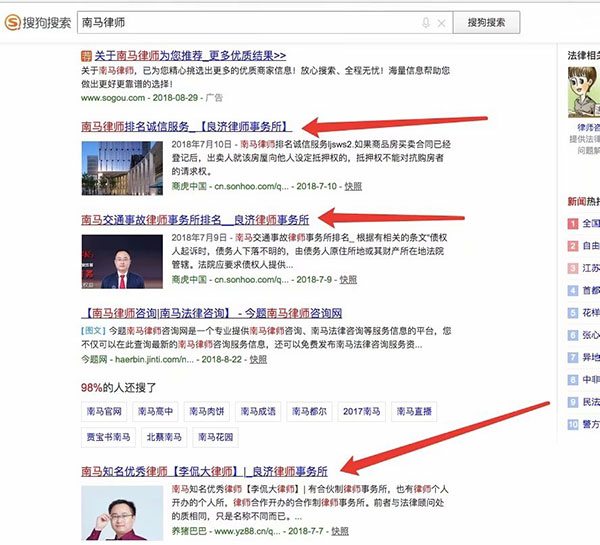Open result 南马律师排名诚信服务 良济律师事务所
Image resolution: width=600 pixels, height=545 pixels.
pyautogui.click(x=185, y=126)
